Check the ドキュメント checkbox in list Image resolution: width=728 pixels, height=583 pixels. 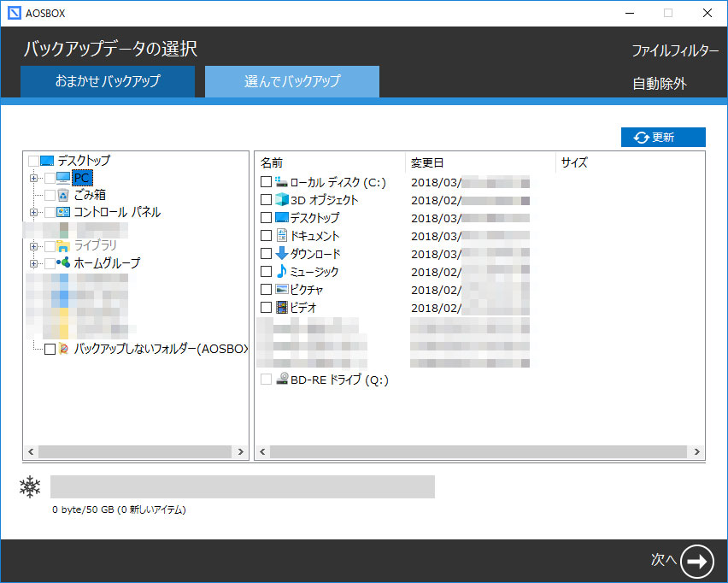tap(266, 236)
